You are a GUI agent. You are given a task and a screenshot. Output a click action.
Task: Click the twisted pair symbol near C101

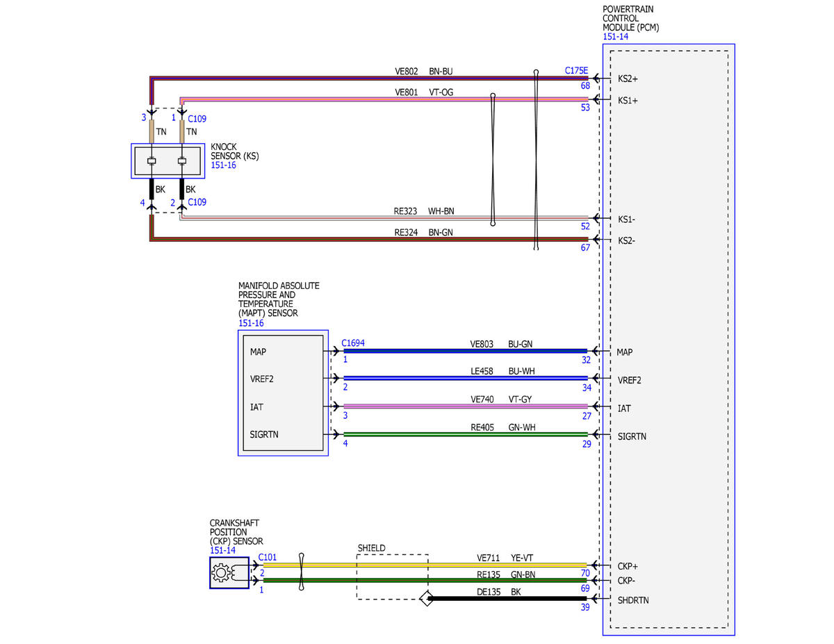point(302,572)
